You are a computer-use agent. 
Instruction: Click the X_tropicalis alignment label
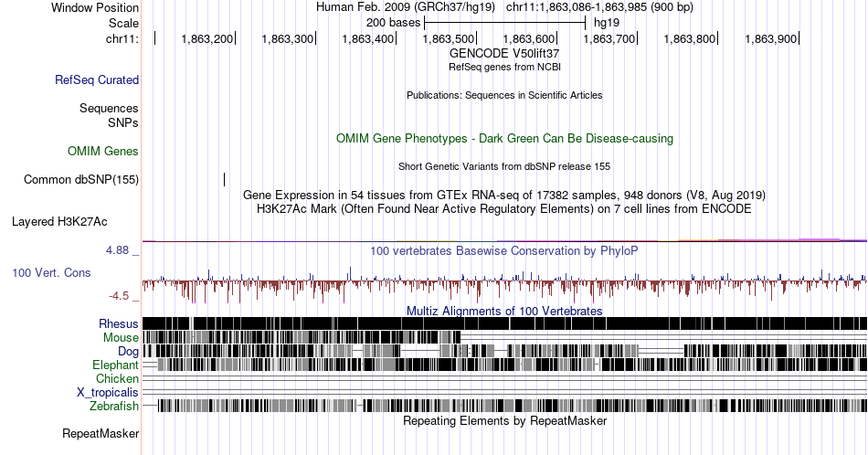coord(108,393)
